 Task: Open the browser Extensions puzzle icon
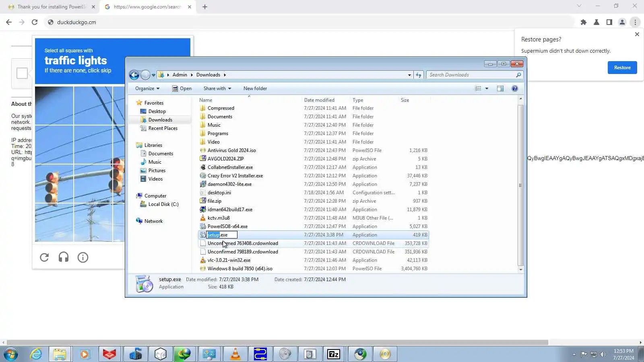pyautogui.click(x=584, y=22)
